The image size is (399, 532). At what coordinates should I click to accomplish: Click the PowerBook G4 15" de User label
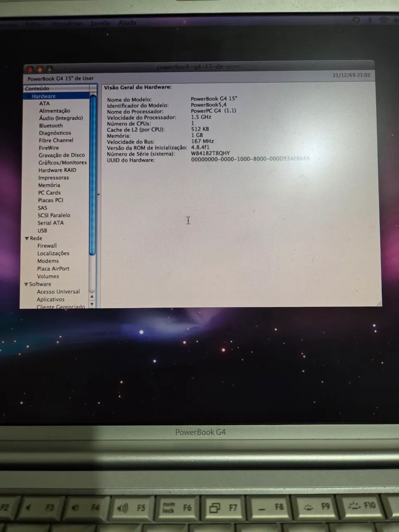click(x=61, y=79)
